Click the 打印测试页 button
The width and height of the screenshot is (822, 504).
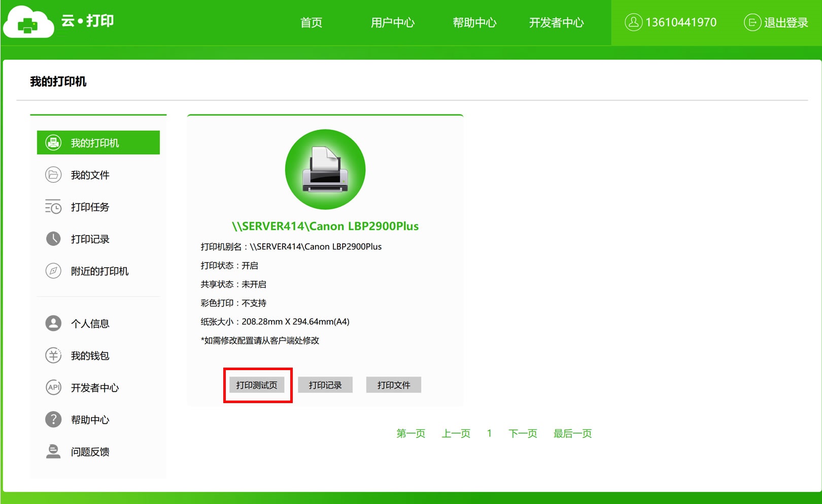pyautogui.click(x=257, y=385)
